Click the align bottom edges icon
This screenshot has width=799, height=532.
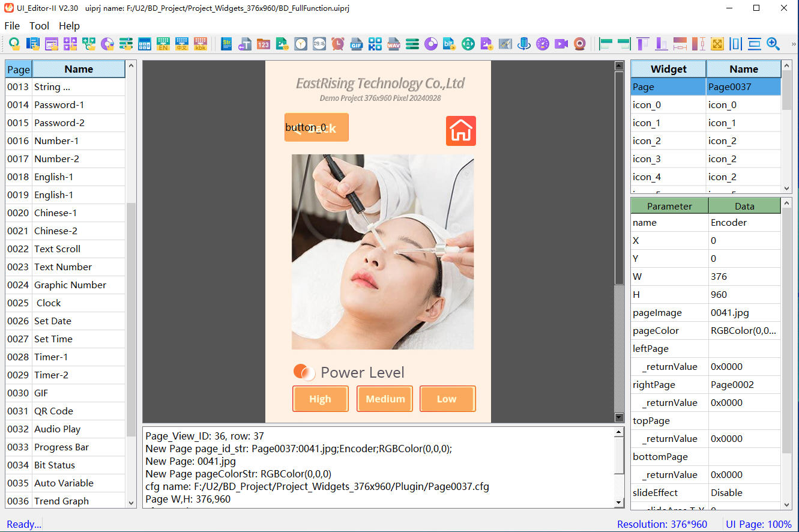(662, 44)
